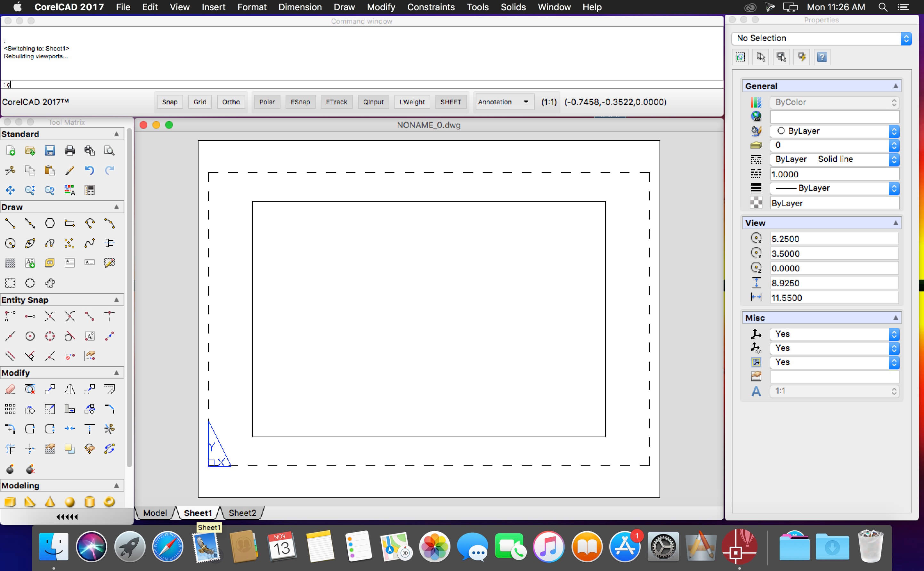Click the Quick Select icon in Properties

(x=741, y=57)
